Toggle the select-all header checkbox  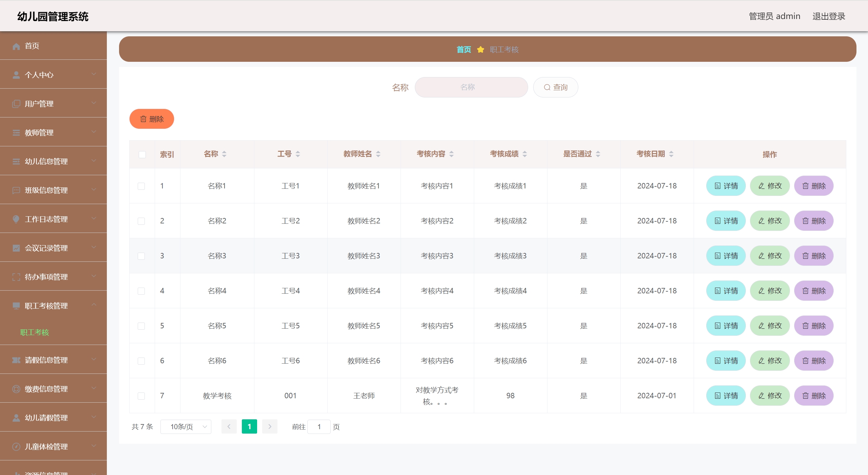pyautogui.click(x=142, y=155)
